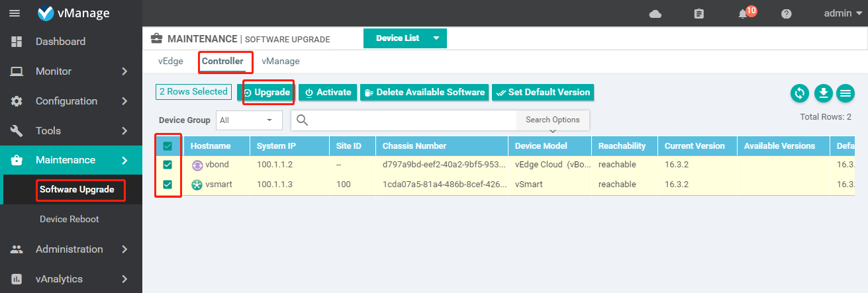The height and width of the screenshot is (293, 868).
Task: Click Set Default Version button
Action: (x=543, y=93)
